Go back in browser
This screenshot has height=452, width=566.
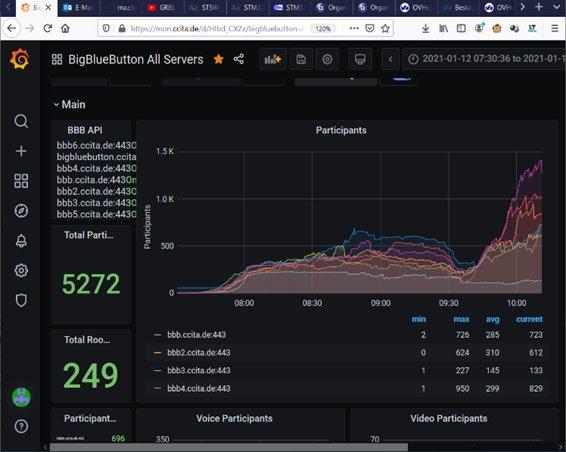coord(12,28)
